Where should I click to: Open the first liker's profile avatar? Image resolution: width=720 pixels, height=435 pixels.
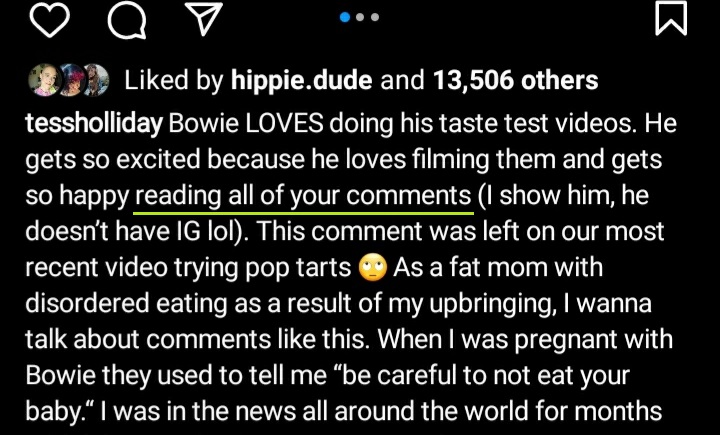45,80
